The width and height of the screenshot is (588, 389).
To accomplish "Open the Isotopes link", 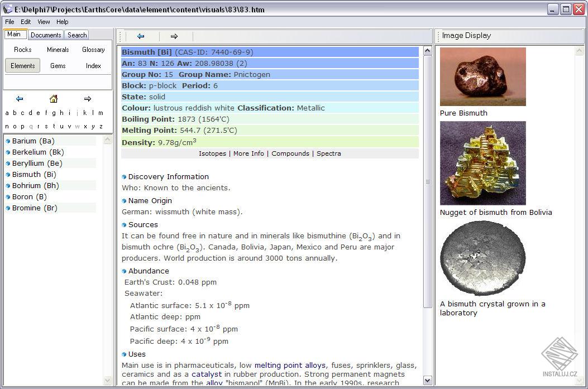I will coord(212,153).
